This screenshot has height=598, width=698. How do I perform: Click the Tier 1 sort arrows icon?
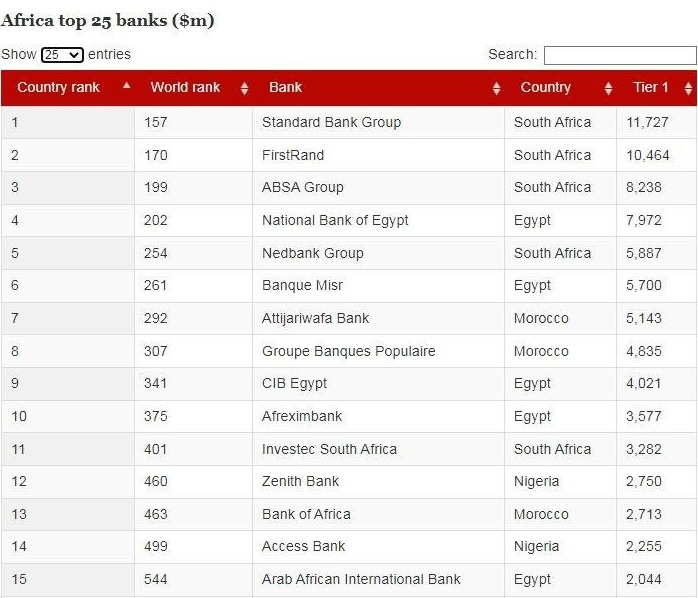[689, 88]
